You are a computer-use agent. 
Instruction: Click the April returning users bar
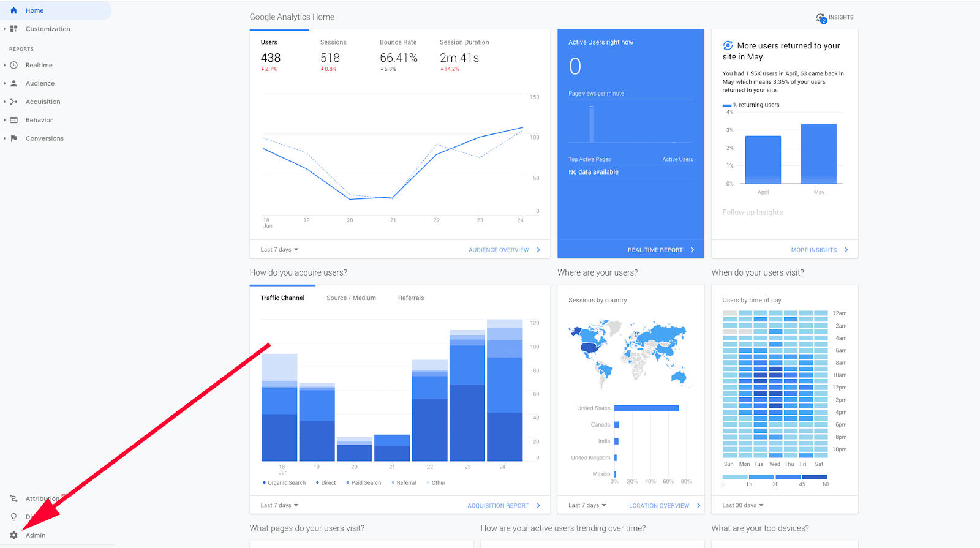click(x=763, y=160)
